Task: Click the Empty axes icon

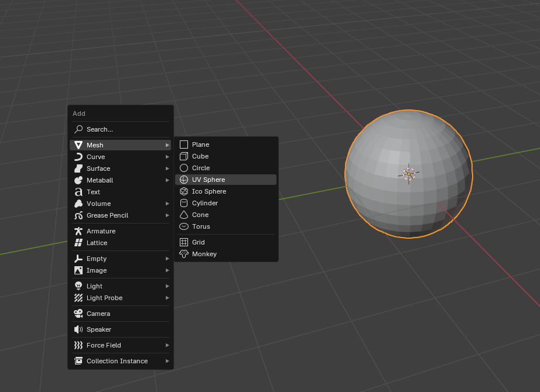Action: point(78,259)
